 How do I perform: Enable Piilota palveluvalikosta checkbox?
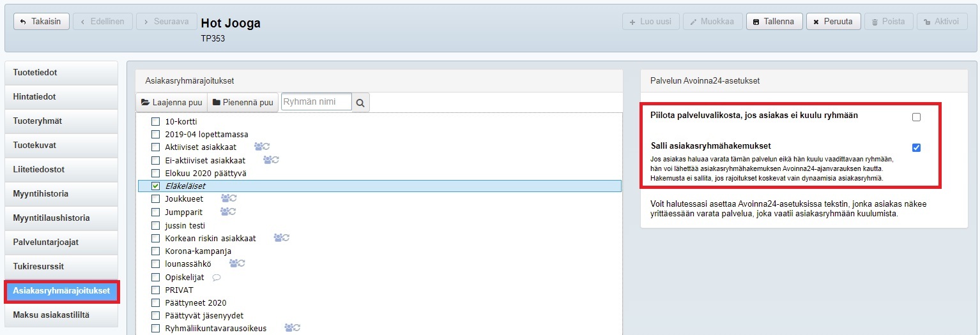pyautogui.click(x=916, y=117)
